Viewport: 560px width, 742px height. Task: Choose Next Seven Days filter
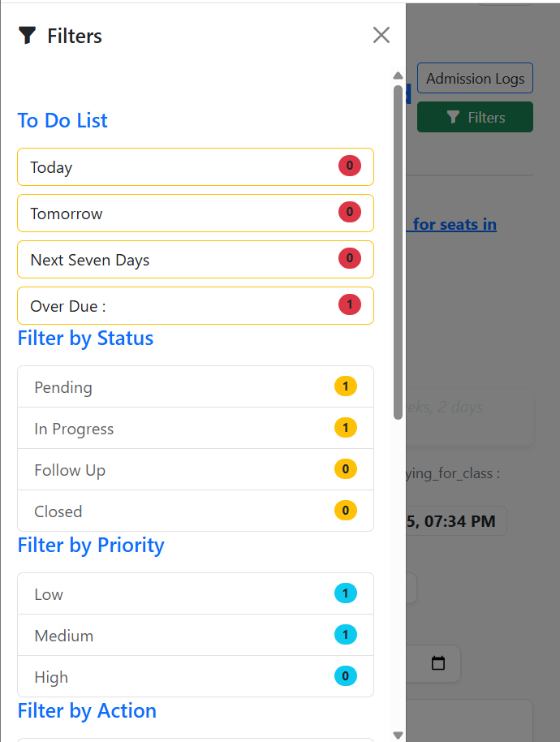point(195,260)
